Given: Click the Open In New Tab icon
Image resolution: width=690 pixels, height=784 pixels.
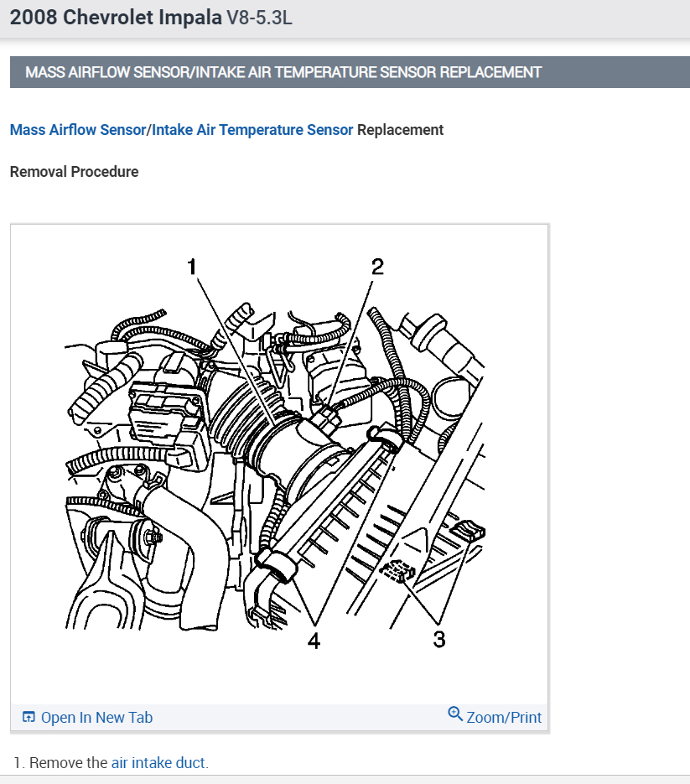Looking at the screenshot, I should (29, 717).
